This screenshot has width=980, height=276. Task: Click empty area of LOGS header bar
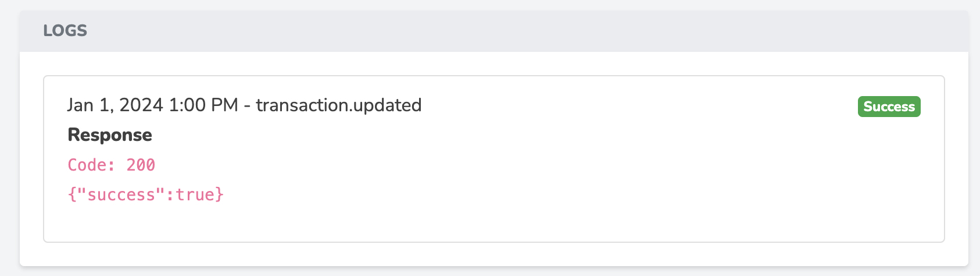523,31
